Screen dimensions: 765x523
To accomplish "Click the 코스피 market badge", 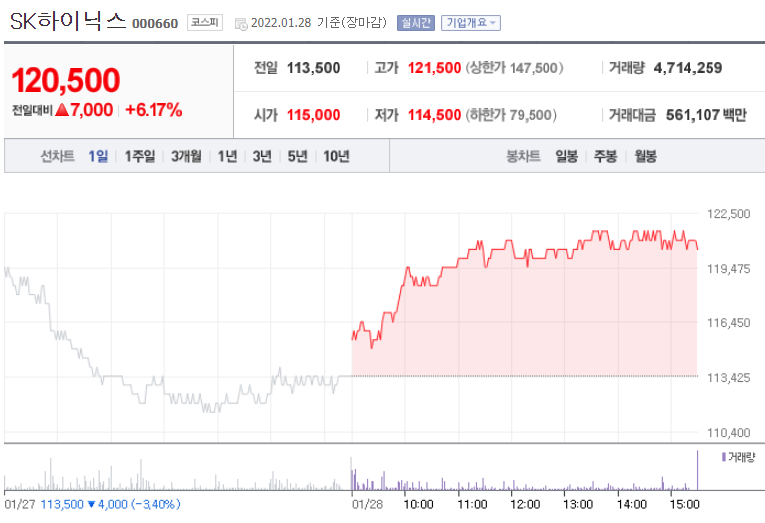I will pyautogui.click(x=205, y=22).
